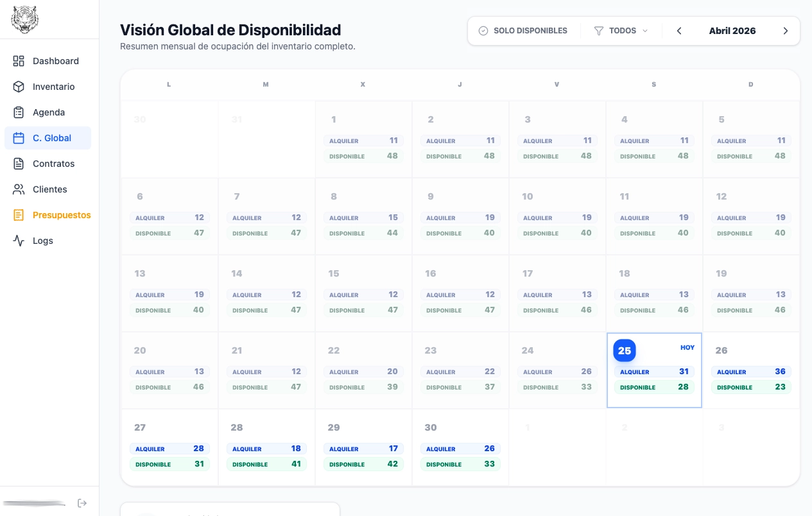Image resolution: width=812 pixels, height=516 pixels.
Task: Advance to next month with right chevron
Action: click(x=785, y=31)
